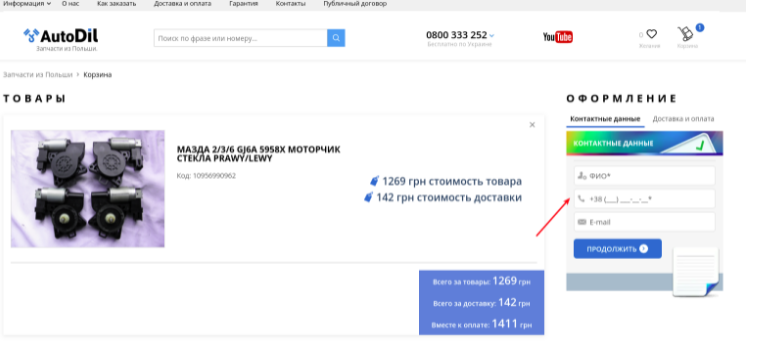Open the wishlist heart icon
770x361 pixels.
pos(651,34)
